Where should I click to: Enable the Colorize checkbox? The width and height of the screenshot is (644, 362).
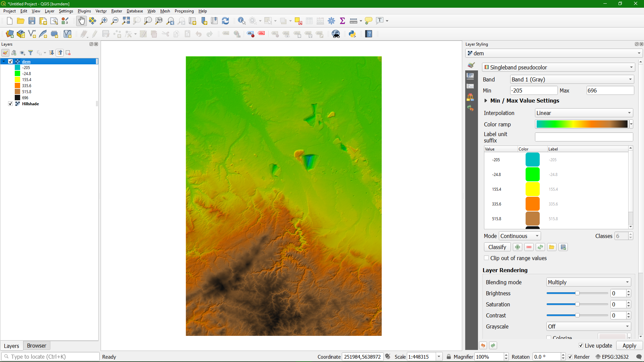point(549,338)
